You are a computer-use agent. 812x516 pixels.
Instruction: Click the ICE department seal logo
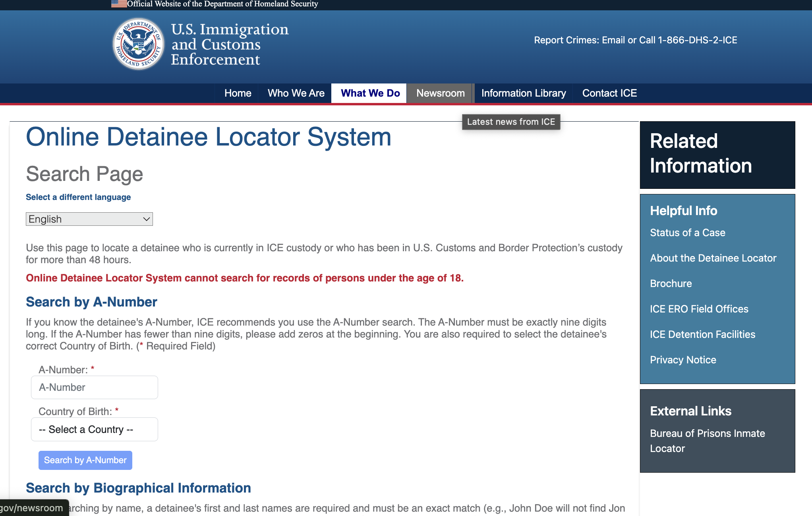138,44
